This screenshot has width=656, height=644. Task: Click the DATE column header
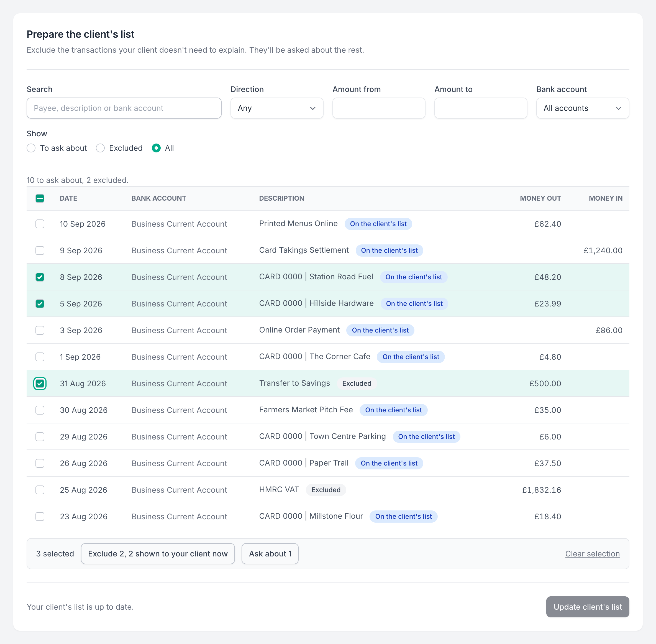tap(68, 198)
